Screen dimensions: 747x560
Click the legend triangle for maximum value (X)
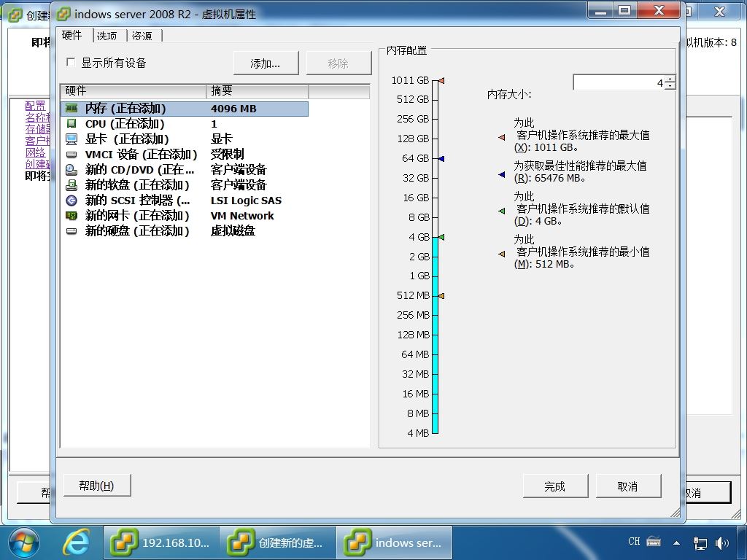(x=502, y=137)
